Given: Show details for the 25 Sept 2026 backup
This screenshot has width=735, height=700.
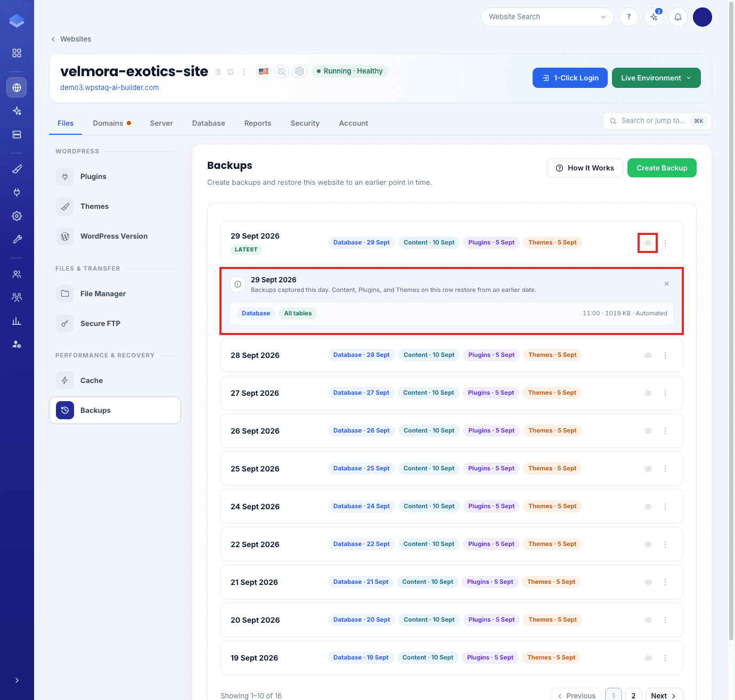Looking at the screenshot, I should pos(648,469).
